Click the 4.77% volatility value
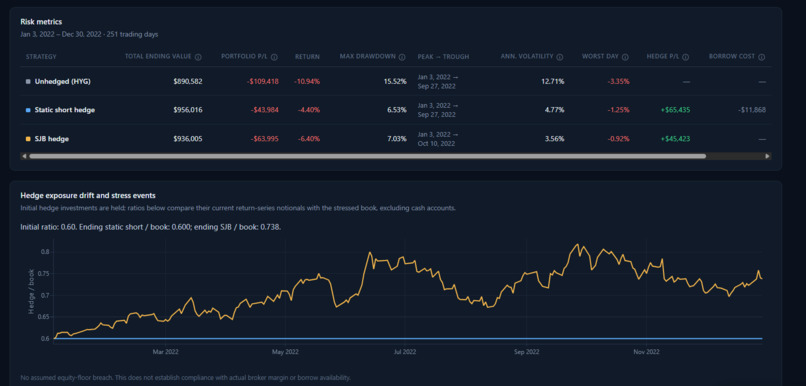 [x=555, y=110]
